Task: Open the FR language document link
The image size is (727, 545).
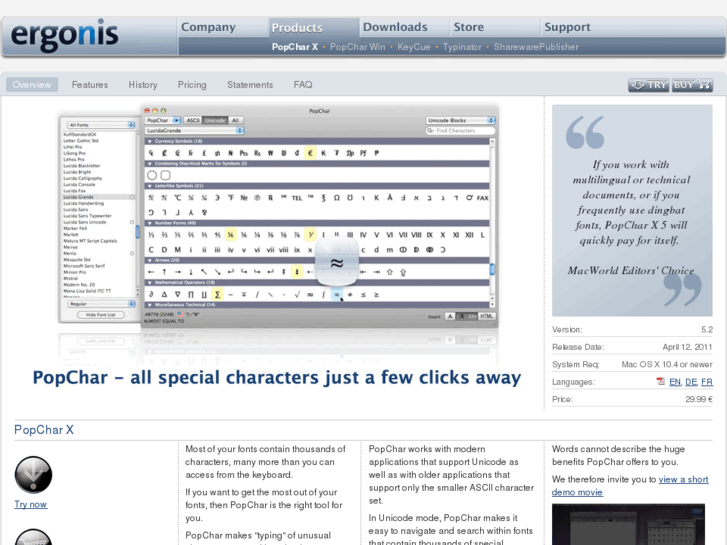Action: (x=707, y=382)
